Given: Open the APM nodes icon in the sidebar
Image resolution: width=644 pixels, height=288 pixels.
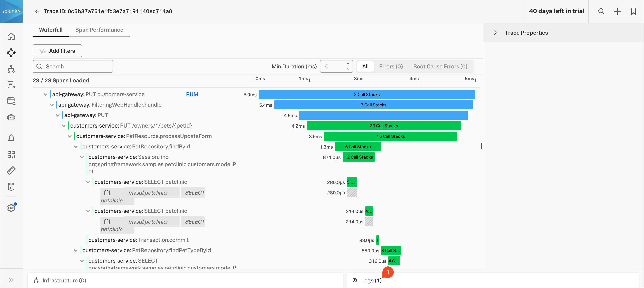Looking at the screenshot, I should click(x=11, y=53).
